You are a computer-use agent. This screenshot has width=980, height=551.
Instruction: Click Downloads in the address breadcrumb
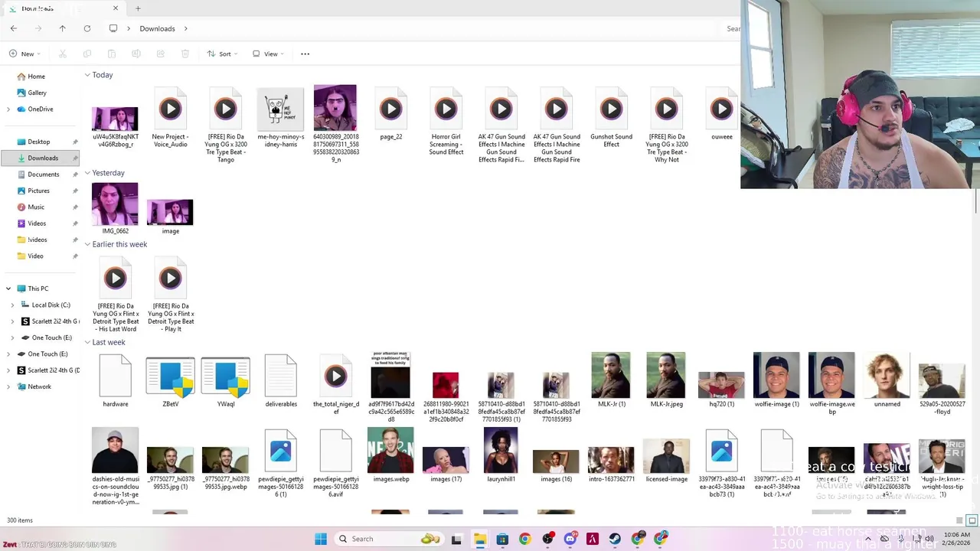pos(157,28)
